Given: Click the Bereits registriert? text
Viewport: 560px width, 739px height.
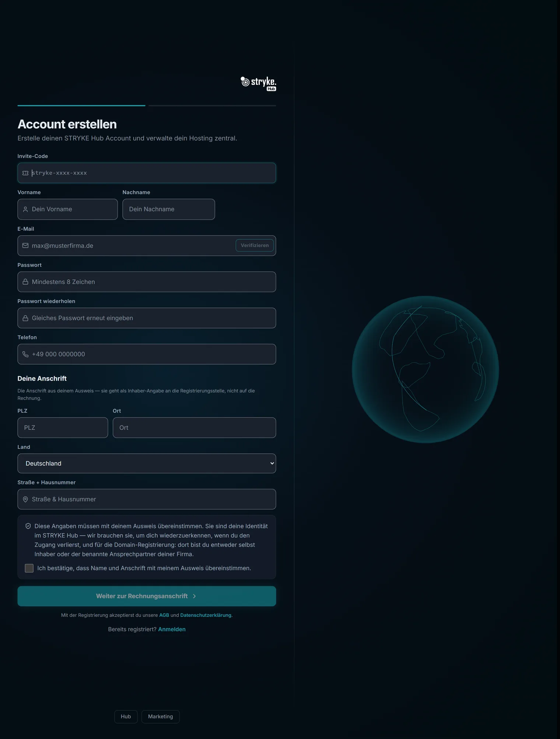Looking at the screenshot, I should (132, 629).
